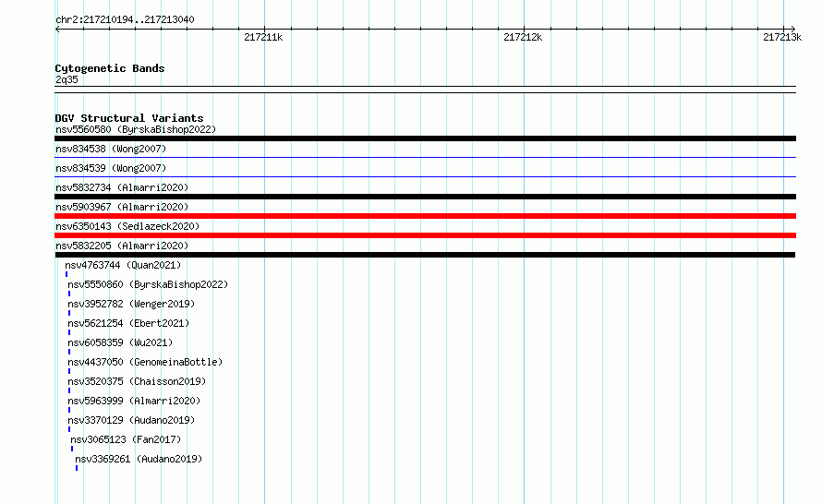Screen dimensions: 822x504
Task: Click the thin blue line under nsv834538
Action: pos(425,157)
